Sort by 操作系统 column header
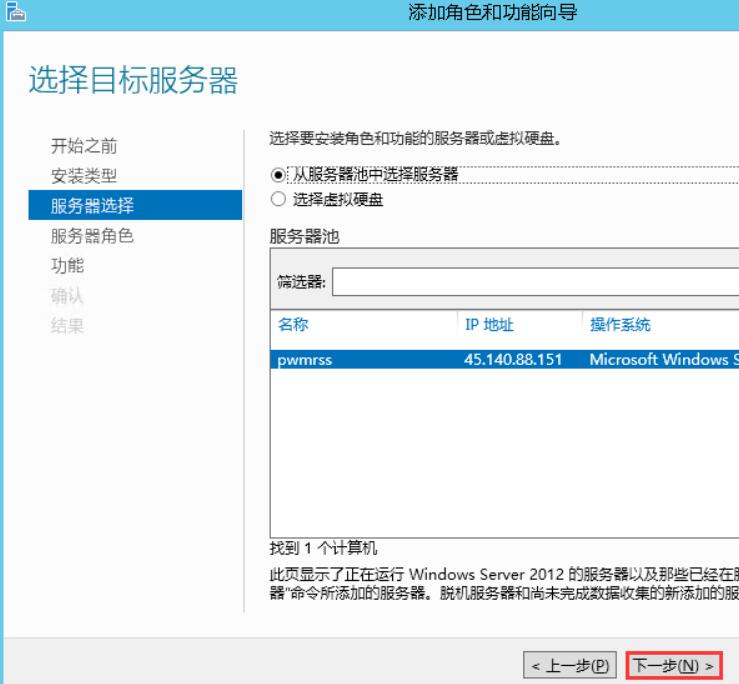 [x=620, y=324]
